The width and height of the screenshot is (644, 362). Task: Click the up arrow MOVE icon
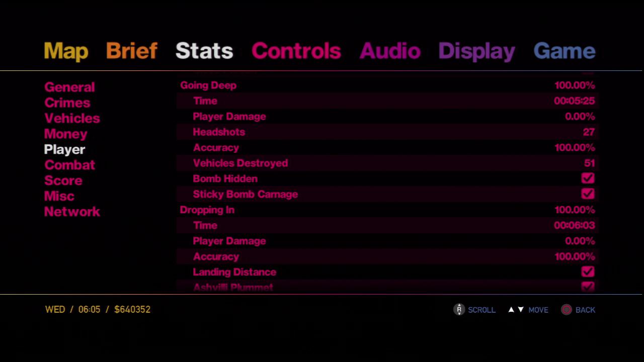(511, 310)
